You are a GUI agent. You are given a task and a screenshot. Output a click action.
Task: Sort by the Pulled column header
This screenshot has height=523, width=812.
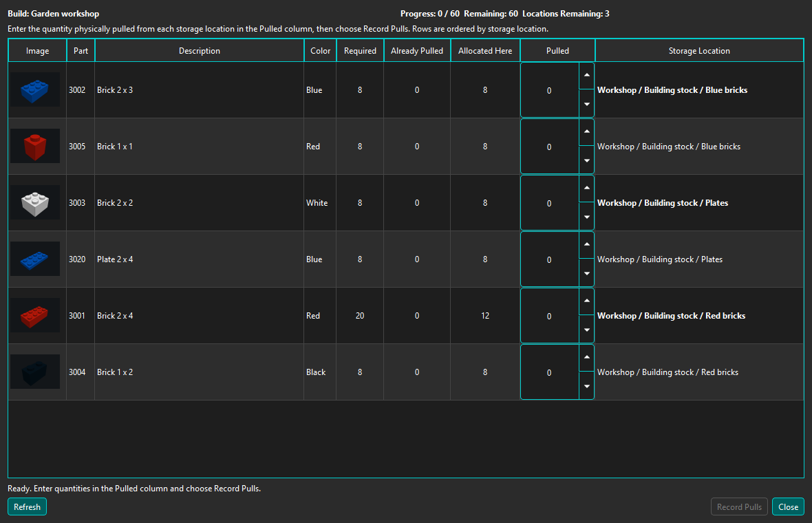coord(557,51)
